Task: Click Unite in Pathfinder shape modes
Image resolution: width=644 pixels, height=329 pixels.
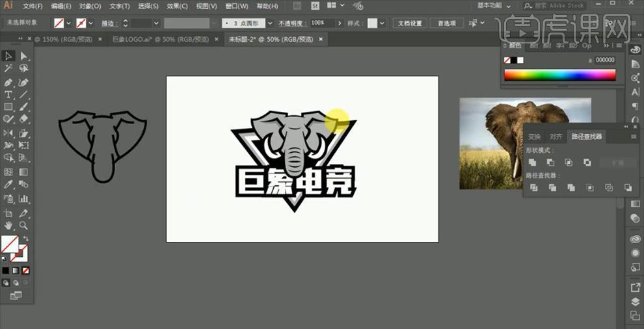Action: [532, 163]
